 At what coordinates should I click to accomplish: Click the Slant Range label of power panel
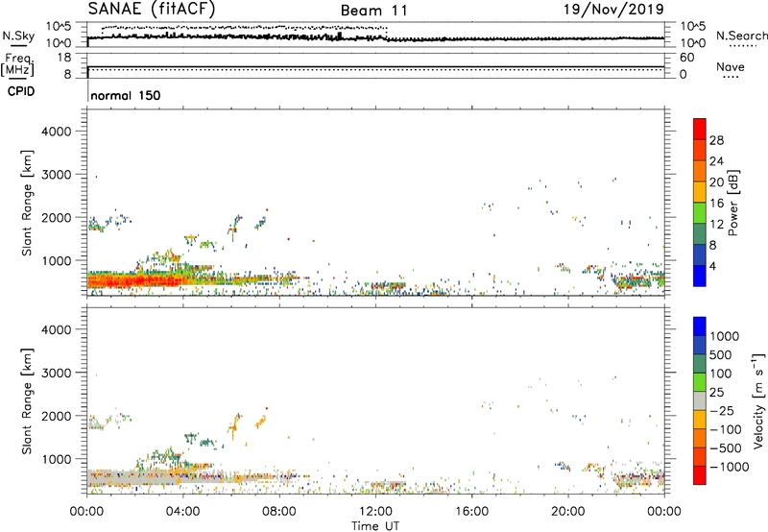tap(27, 203)
